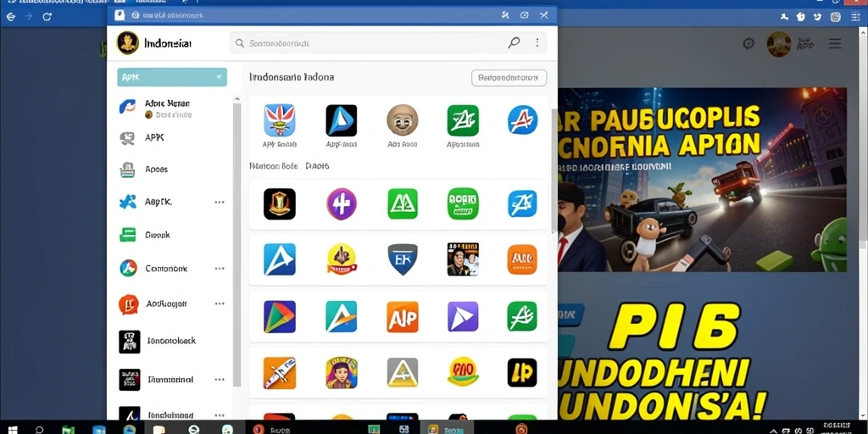Select the APK sidebar item with monitor icon
Image resolution: width=868 pixels, height=434 pixels.
[171, 138]
